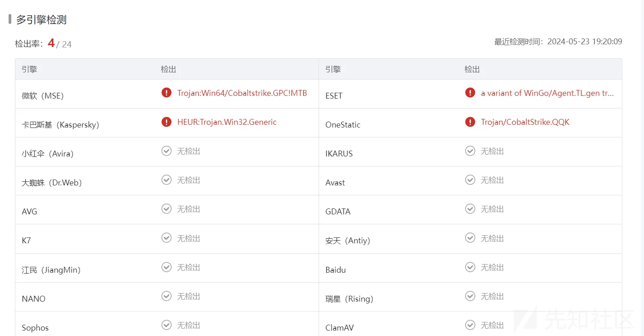644x336 pixels.
Task: Click the GDATA engine name
Action: 338,212
